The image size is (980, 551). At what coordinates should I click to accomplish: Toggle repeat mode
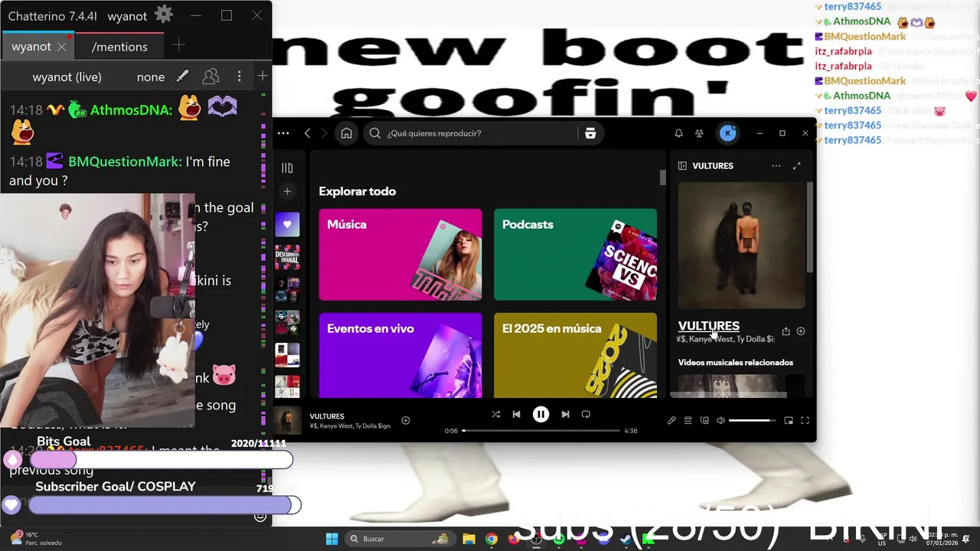(586, 414)
